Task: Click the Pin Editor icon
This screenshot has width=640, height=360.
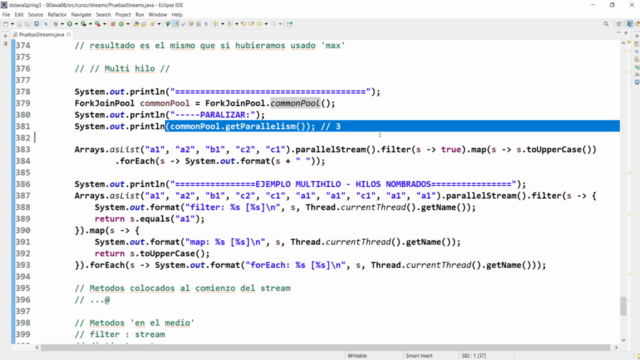Action: [x=290, y=24]
